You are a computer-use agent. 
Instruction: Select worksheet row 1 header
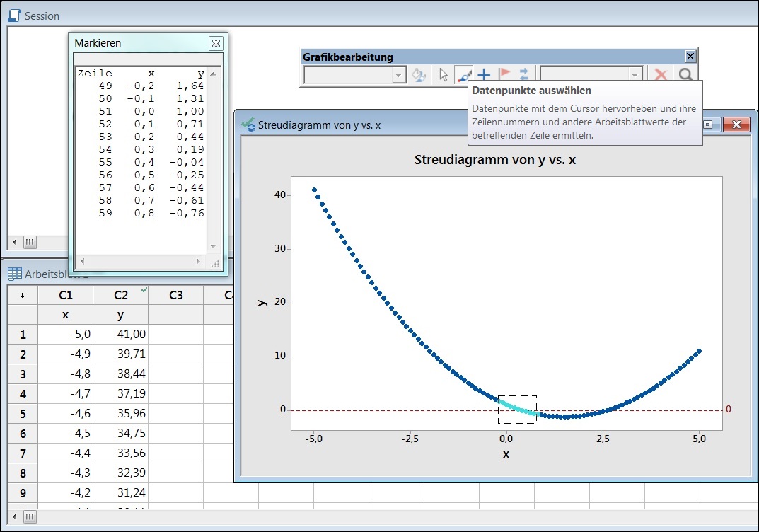(x=23, y=335)
